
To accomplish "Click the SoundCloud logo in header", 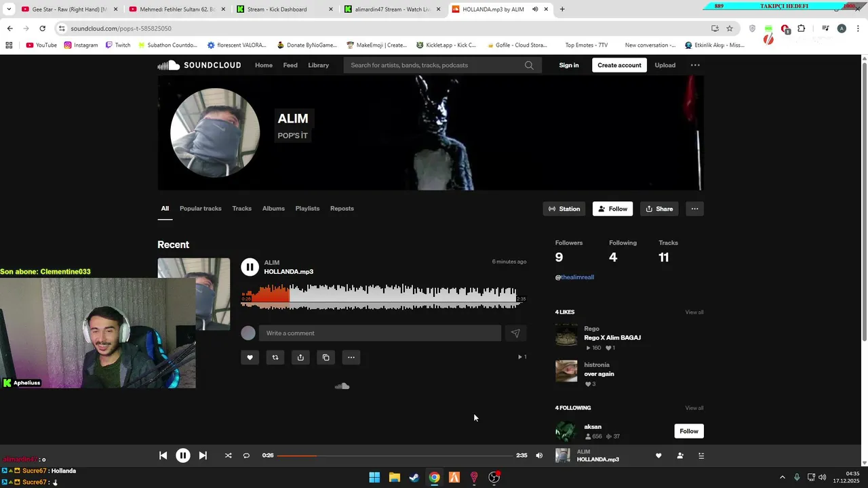I will [199, 65].
